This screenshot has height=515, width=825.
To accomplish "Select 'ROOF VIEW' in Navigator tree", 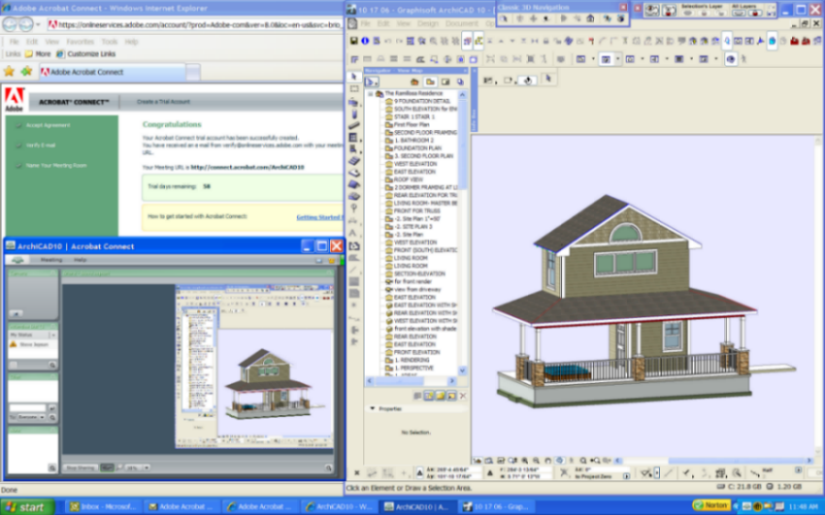I will pos(408,179).
